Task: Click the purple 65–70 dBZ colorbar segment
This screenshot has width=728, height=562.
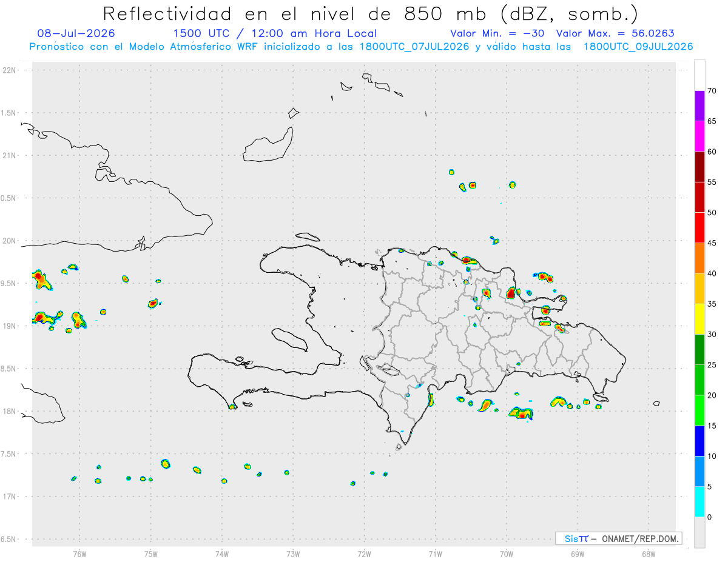Action: (x=699, y=106)
